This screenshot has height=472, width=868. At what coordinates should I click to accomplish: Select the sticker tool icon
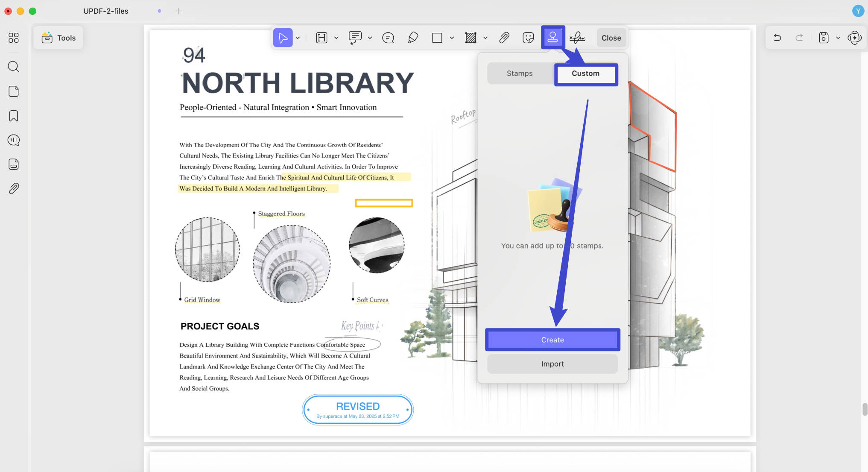pos(528,38)
